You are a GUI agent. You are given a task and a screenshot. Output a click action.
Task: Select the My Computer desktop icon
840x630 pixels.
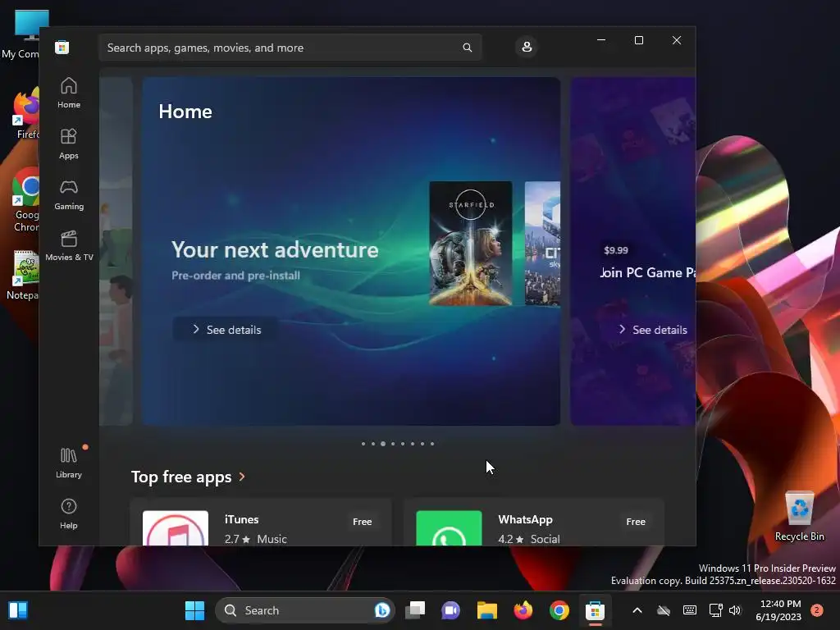pyautogui.click(x=21, y=34)
